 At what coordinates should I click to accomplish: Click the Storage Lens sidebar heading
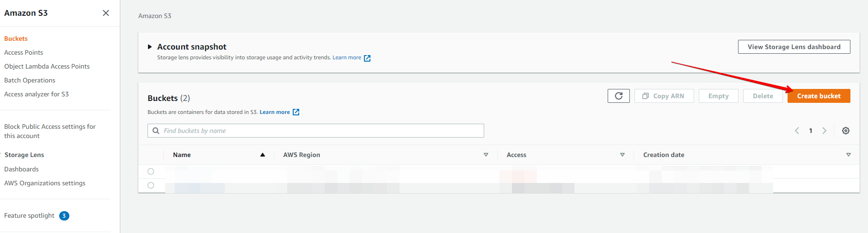[x=24, y=155]
